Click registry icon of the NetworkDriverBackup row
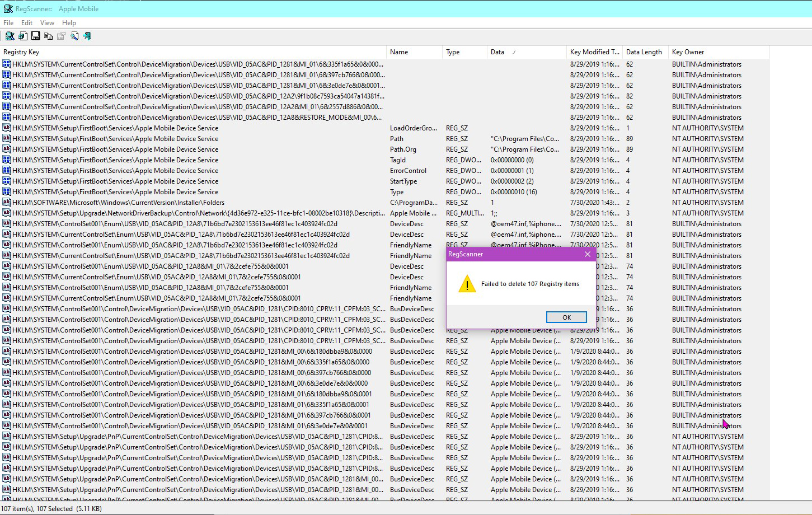This screenshot has height=515, width=812. pos(7,213)
